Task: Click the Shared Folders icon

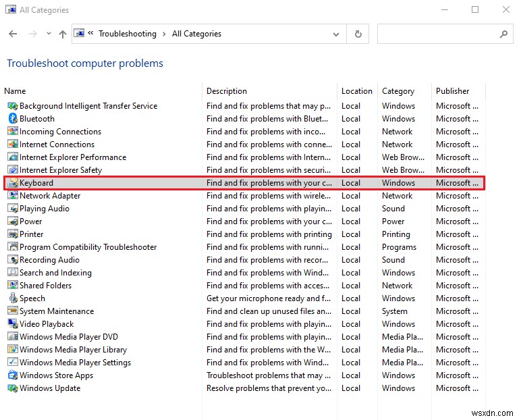Action: point(13,286)
